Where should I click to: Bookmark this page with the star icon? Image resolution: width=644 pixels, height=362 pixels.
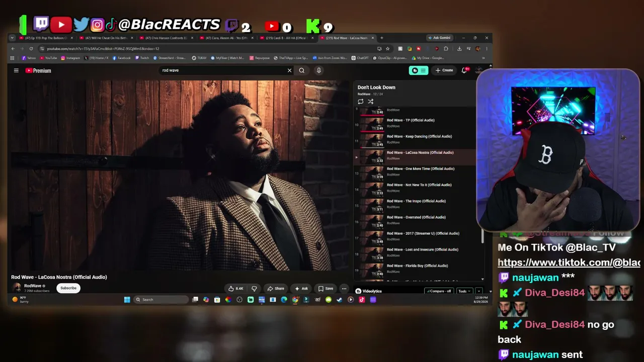[387, 49]
